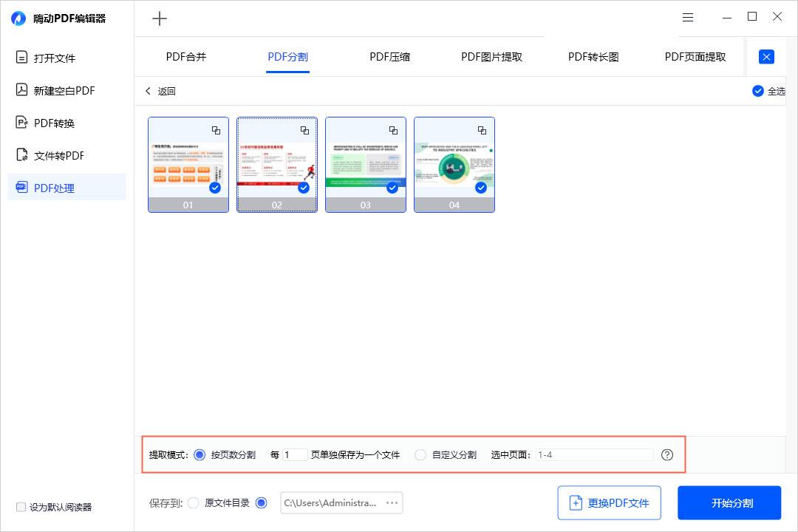
Task: Switch to the PDF分割 tab
Action: tap(287, 56)
